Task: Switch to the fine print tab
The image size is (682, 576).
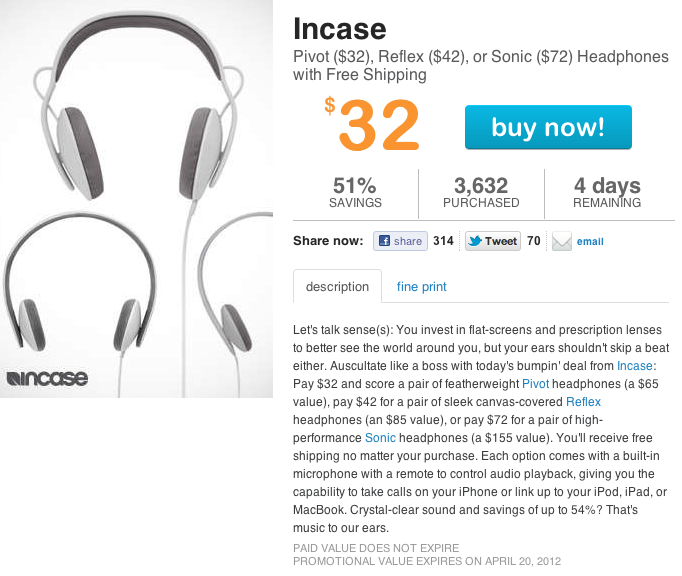Action: [x=421, y=287]
